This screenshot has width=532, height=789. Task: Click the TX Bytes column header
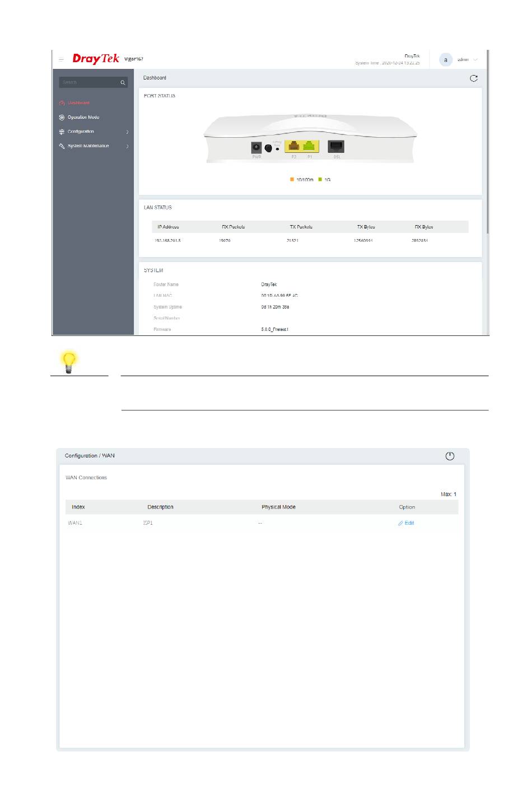(x=366, y=227)
